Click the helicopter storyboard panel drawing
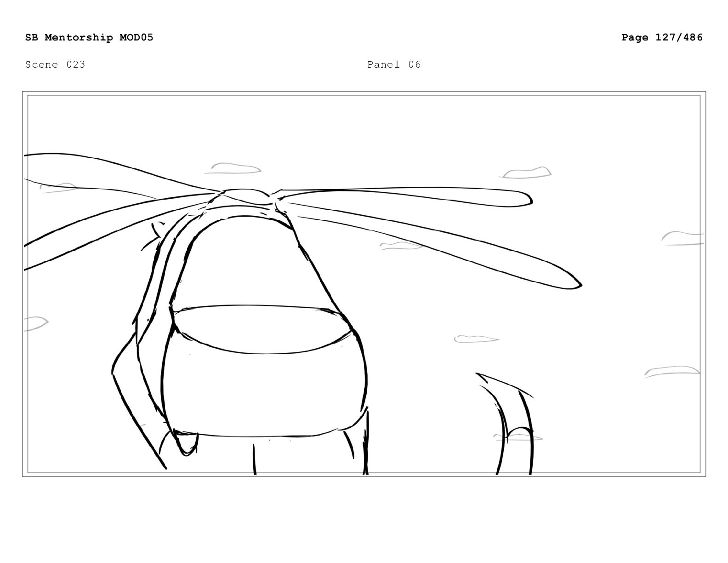This screenshot has width=728, height=563. 364,284
